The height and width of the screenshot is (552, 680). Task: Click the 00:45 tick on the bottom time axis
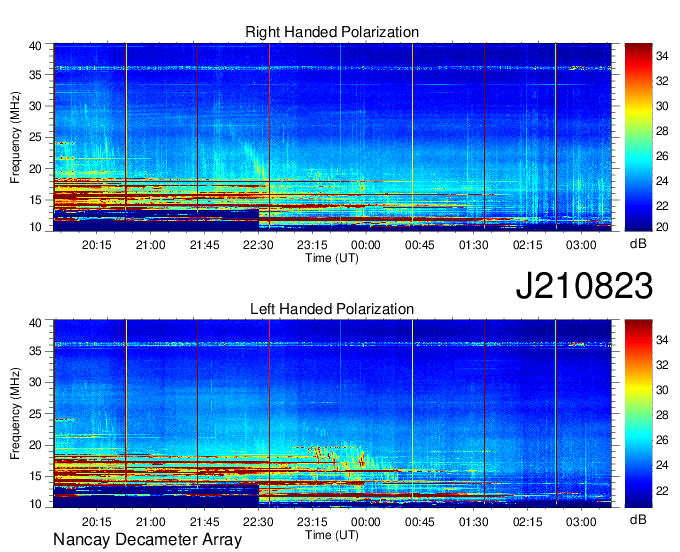(x=419, y=522)
